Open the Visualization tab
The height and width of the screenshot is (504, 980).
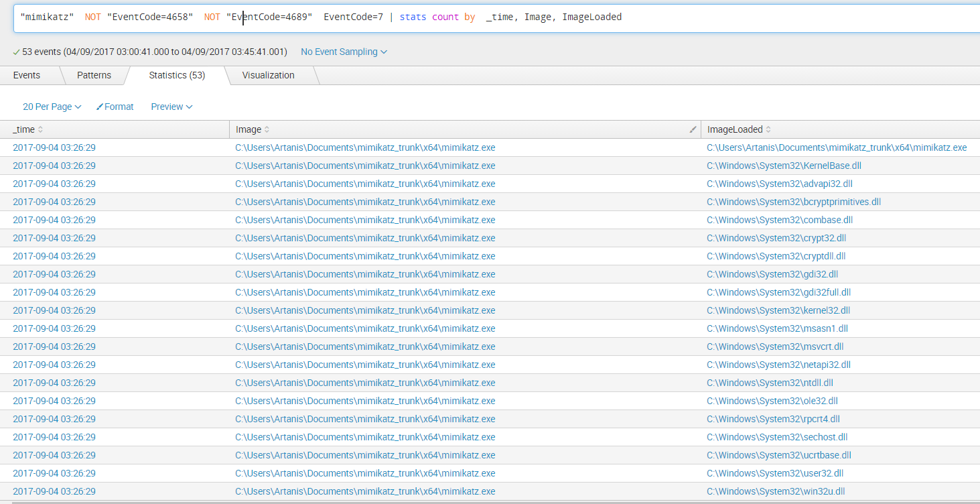click(268, 75)
